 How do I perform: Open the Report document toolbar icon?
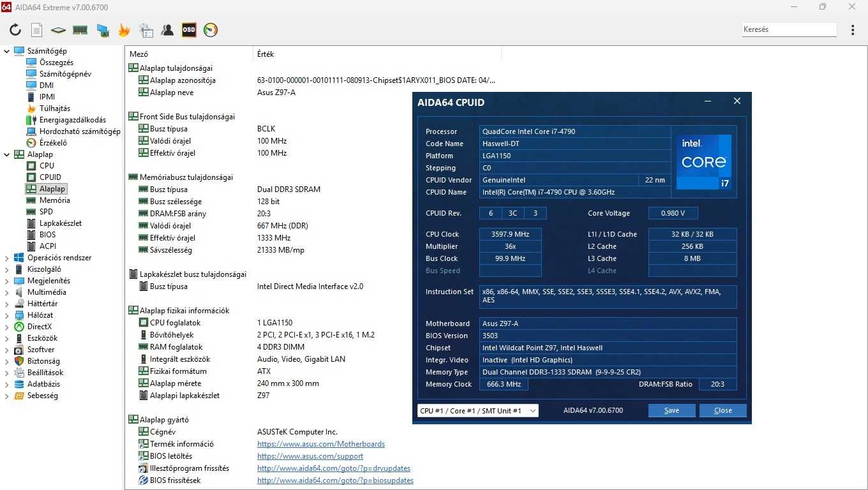(37, 30)
